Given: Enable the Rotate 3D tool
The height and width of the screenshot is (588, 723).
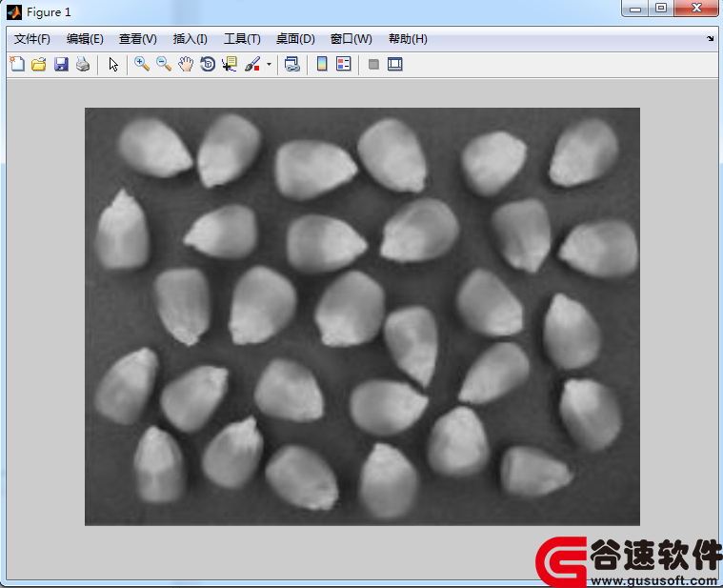Looking at the screenshot, I should coord(208,64).
